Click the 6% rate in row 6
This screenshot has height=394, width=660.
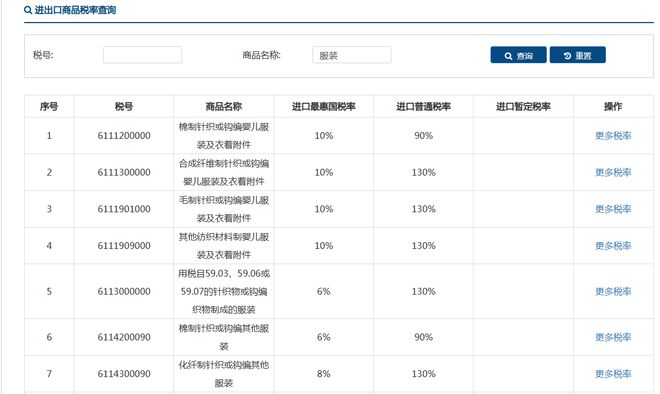(324, 337)
